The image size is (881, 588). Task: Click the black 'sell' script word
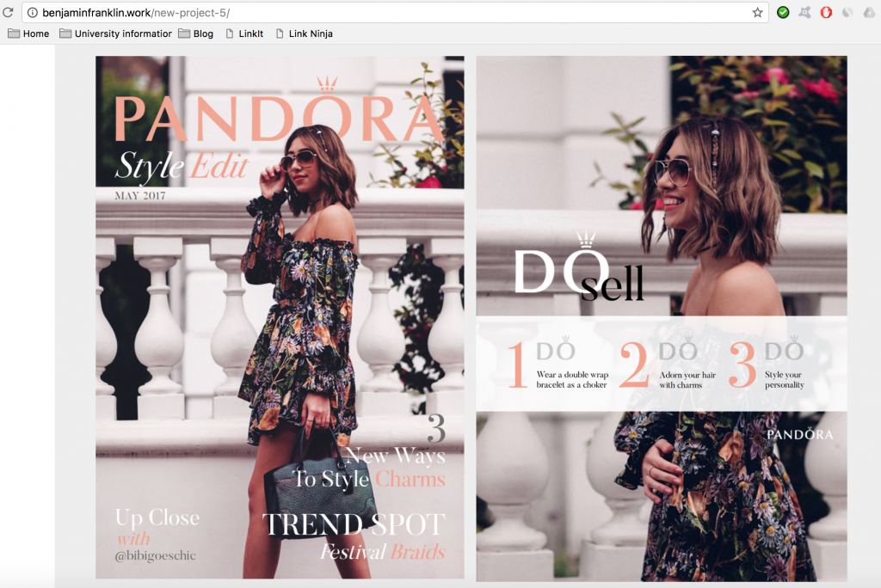[613, 284]
